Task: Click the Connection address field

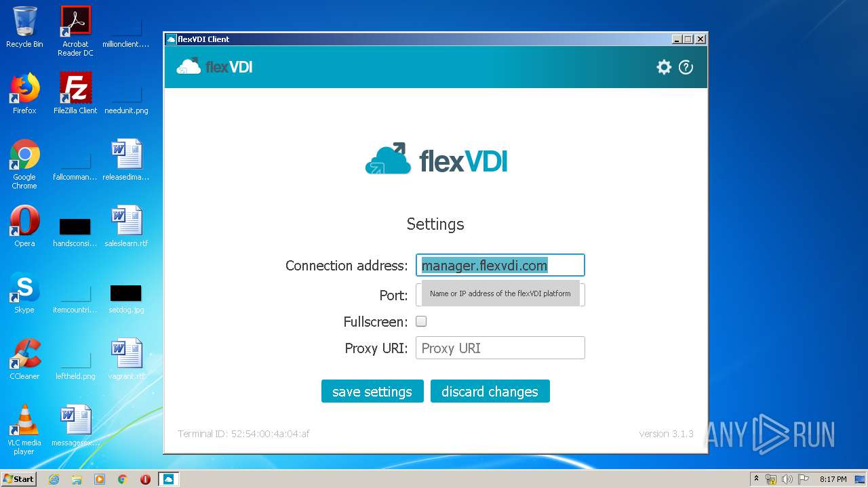Action: (500, 265)
